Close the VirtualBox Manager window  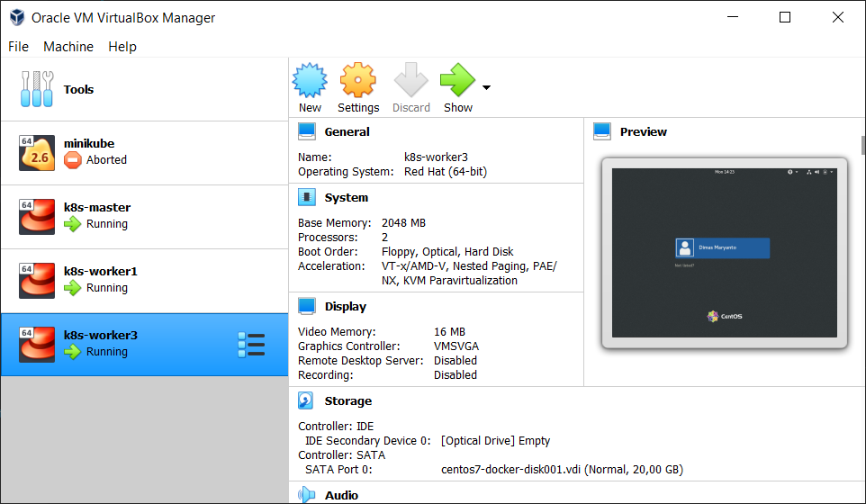[837, 17]
